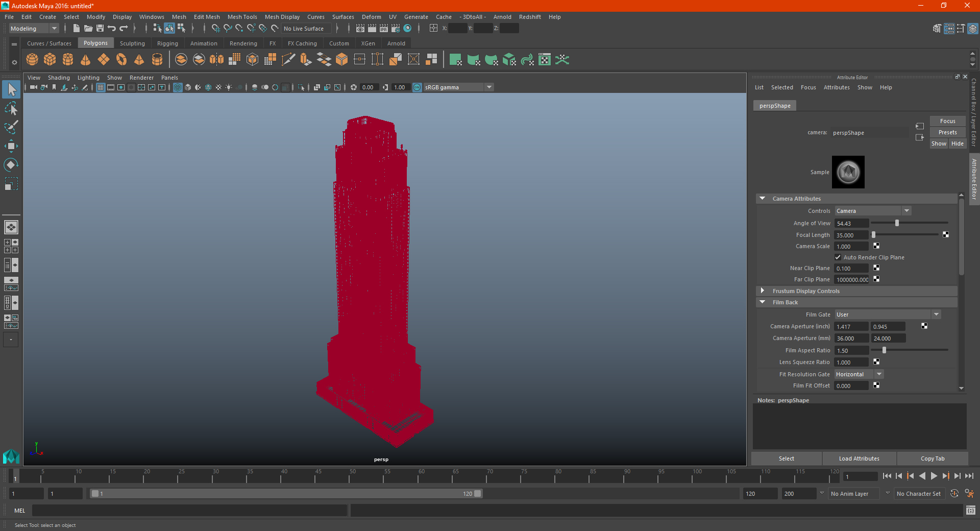
Task: Uncheck Auto Render Clip Plane
Action: click(838, 257)
